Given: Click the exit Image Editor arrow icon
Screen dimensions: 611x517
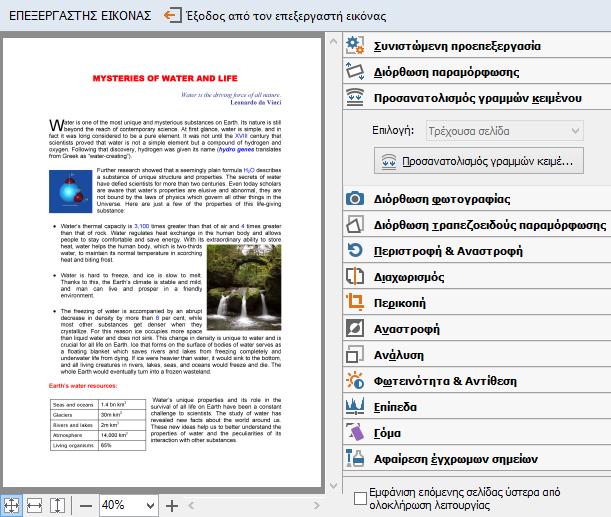Looking at the screenshot, I should click(172, 16).
